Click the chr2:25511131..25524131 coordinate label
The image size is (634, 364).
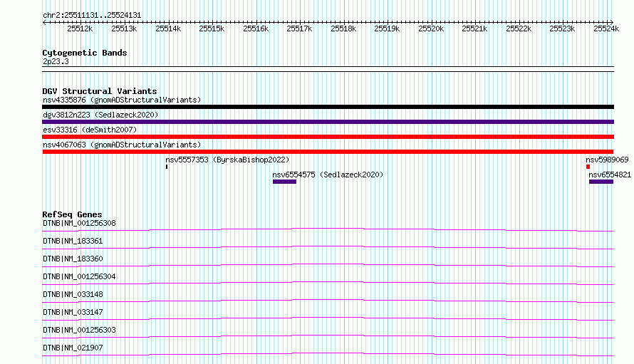[92, 16]
